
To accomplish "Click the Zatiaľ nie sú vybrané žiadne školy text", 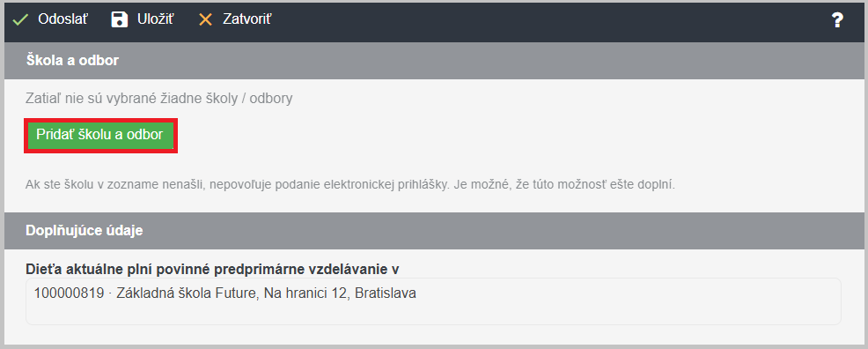I will coord(158,100).
